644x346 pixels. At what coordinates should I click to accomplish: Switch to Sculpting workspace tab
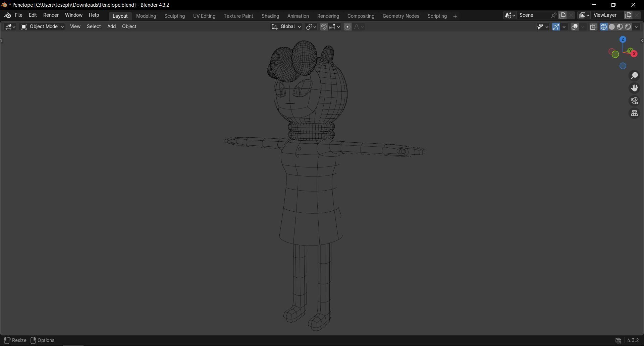[x=174, y=16]
